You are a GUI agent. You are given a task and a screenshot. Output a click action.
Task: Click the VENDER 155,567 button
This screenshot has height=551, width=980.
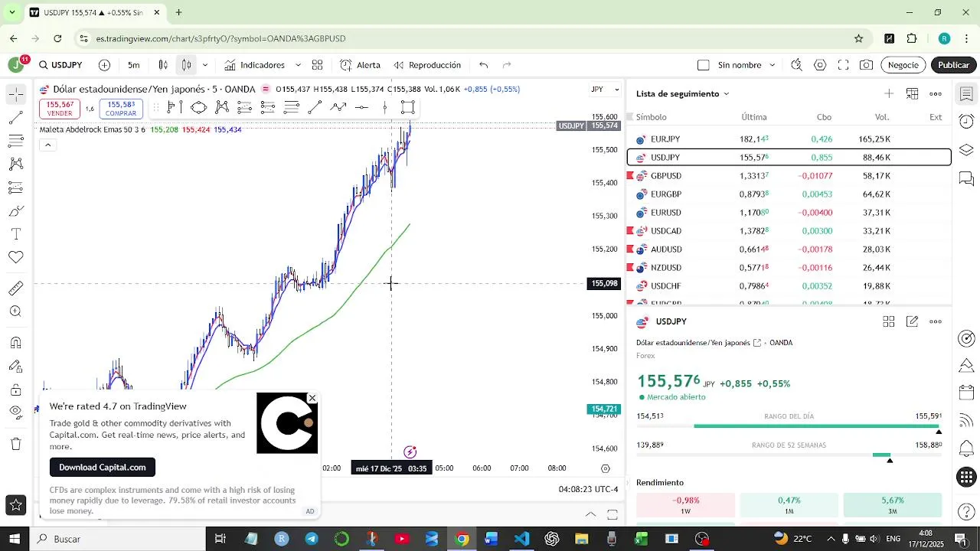click(x=60, y=109)
